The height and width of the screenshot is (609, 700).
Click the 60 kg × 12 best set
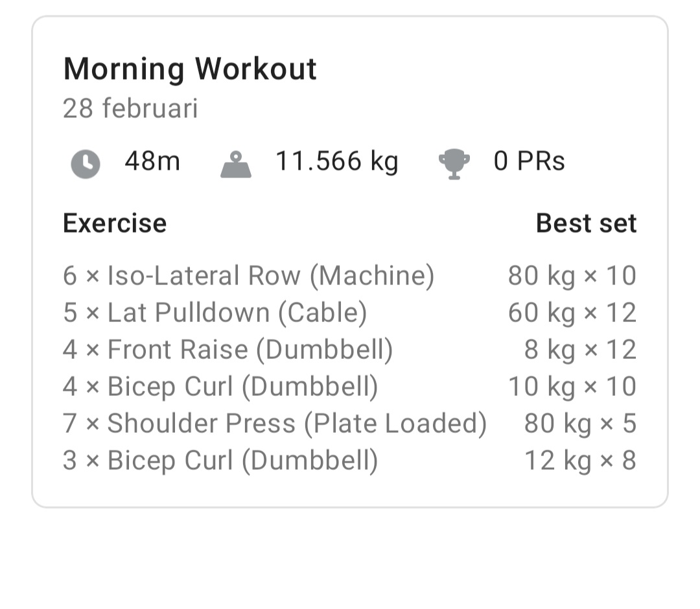click(x=572, y=312)
